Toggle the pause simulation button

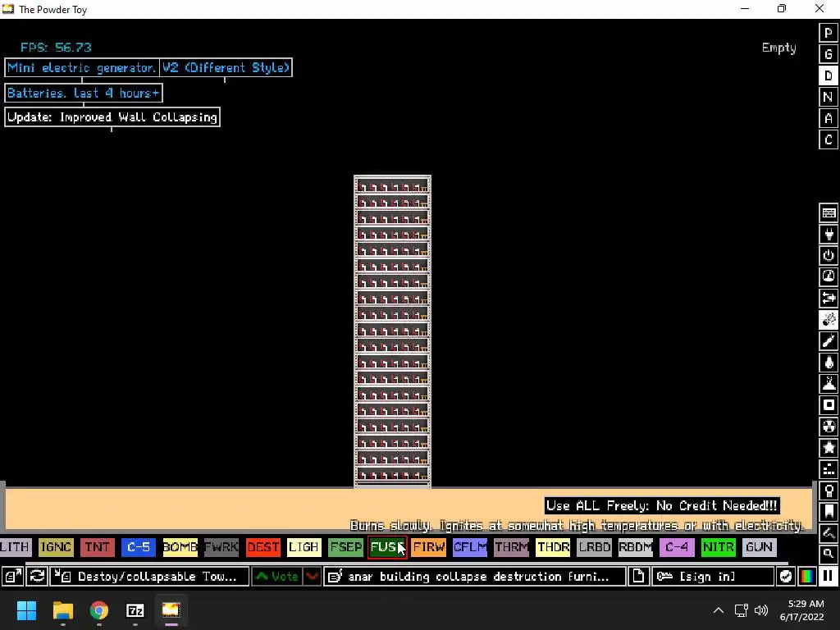[x=829, y=577]
